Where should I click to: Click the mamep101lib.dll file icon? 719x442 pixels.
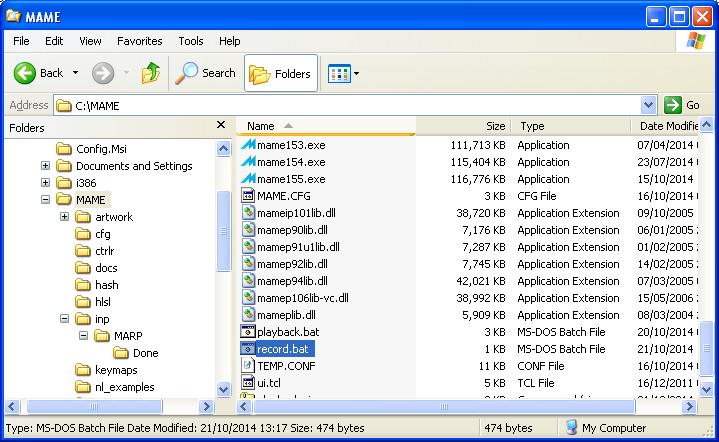[x=249, y=213]
